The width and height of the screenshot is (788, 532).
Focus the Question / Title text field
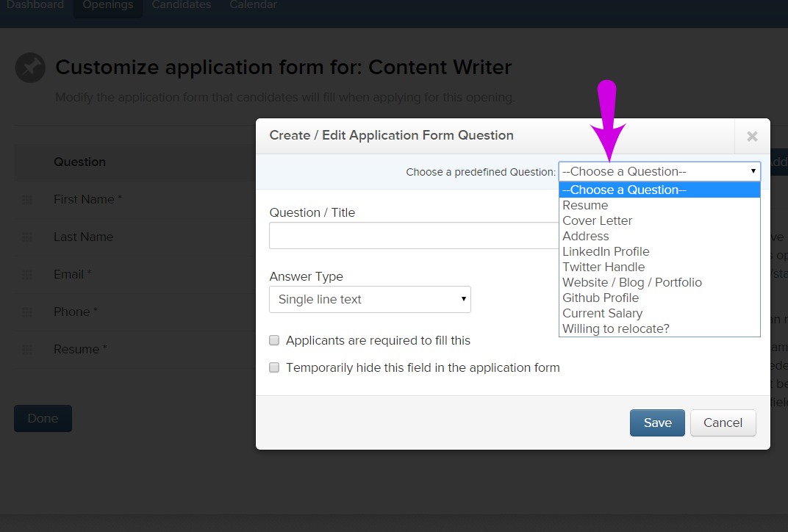coord(414,236)
